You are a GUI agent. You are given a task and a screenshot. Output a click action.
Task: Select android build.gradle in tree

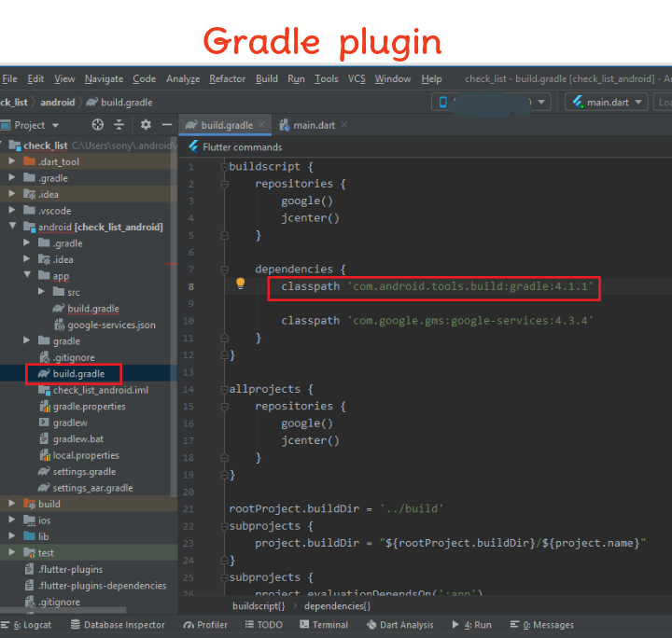click(x=78, y=373)
